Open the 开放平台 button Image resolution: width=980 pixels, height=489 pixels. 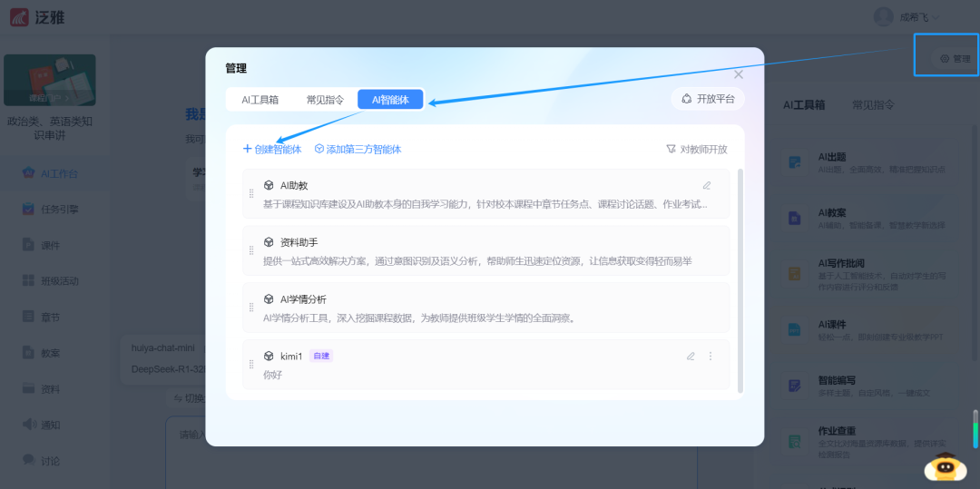[x=708, y=99]
